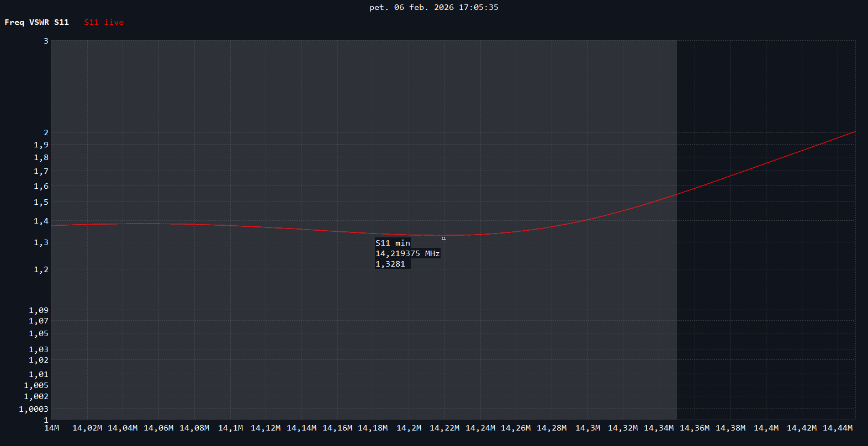The height and width of the screenshot is (446, 868).
Task: Click the 14,219375 MHz marker readout
Action: (407, 253)
